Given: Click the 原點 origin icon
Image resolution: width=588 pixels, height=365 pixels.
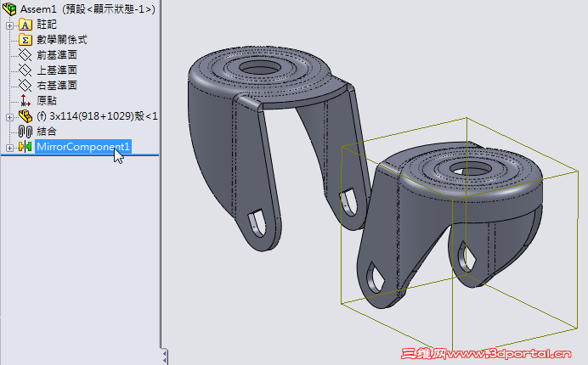Looking at the screenshot, I should 25,100.
